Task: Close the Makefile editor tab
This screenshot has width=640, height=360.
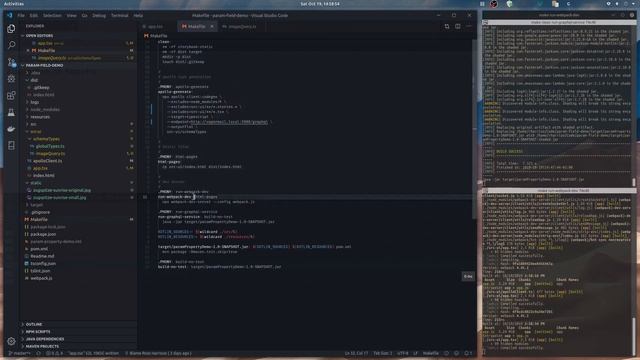Action: 212,27
